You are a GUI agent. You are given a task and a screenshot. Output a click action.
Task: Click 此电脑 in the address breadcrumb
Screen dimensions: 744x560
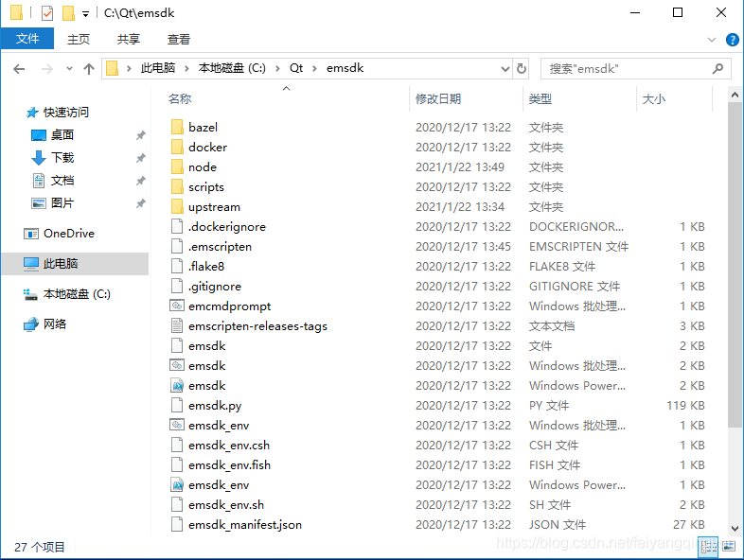click(158, 68)
